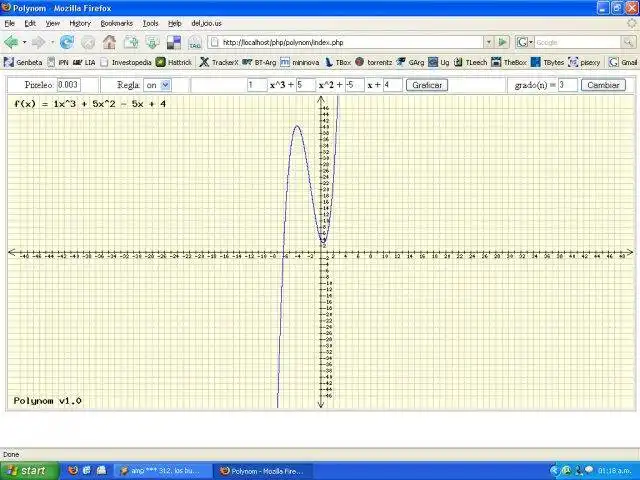640x480 pixels.
Task: Click the x^2 coefficient input field
Action: click(x=306, y=85)
